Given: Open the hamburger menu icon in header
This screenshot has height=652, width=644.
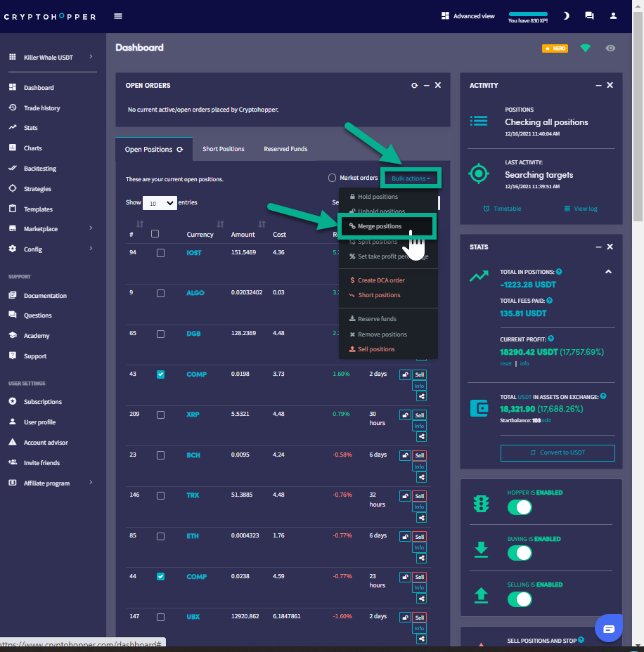Looking at the screenshot, I should (118, 16).
